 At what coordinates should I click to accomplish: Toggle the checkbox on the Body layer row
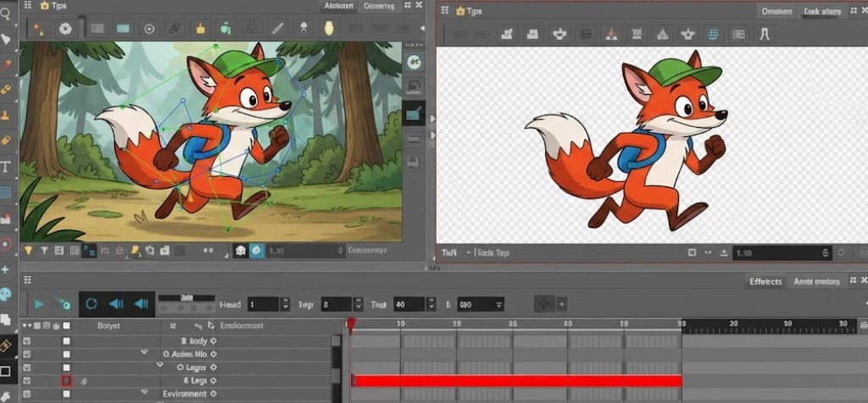click(27, 341)
